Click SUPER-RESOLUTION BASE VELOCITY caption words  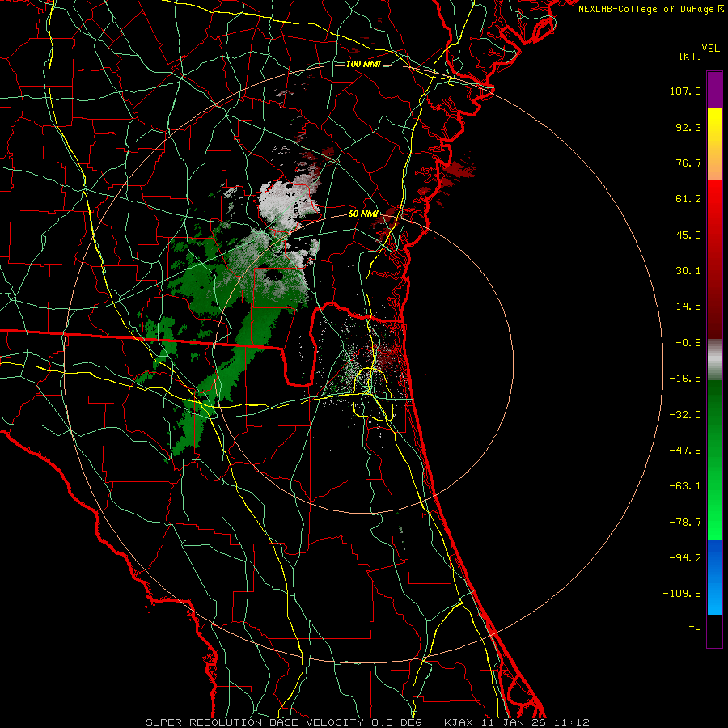coord(255,722)
